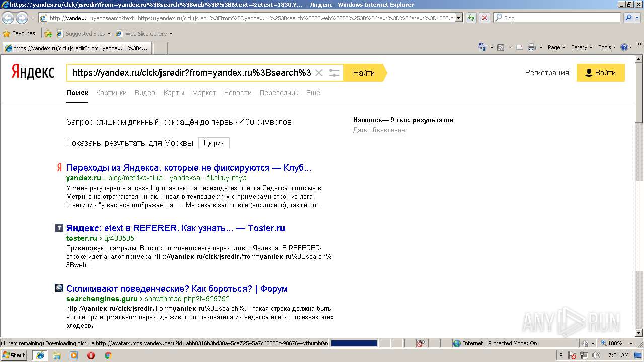Screen dimensions: 644x362
Task: Open the Start menu
Action: point(14,355)
